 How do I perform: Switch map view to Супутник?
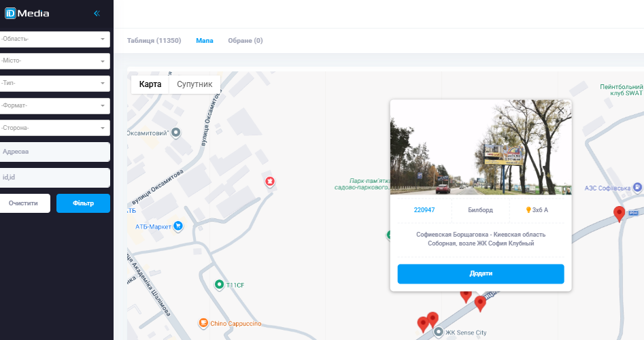[194, 84]
